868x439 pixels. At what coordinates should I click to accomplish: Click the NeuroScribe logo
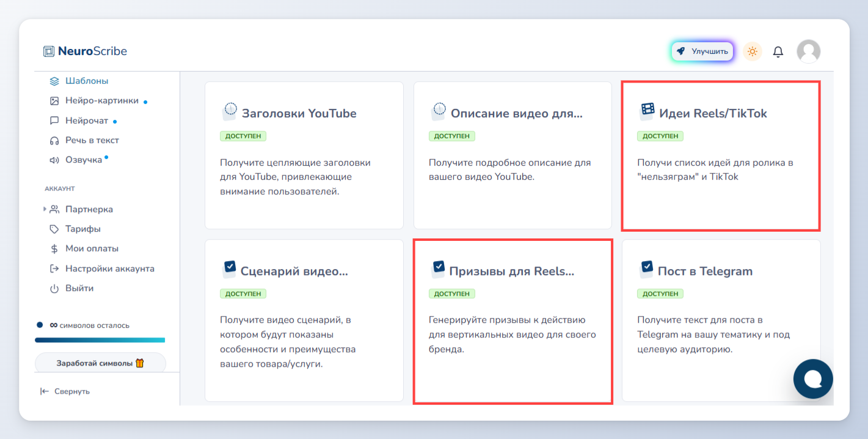85,51
